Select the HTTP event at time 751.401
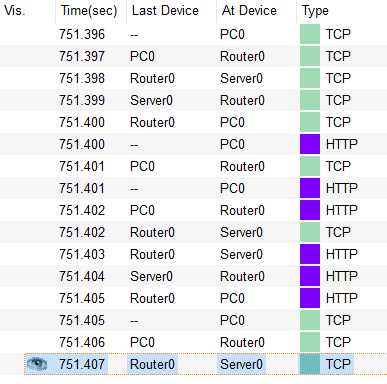The image size is (387, 384). tap(193, 188)
